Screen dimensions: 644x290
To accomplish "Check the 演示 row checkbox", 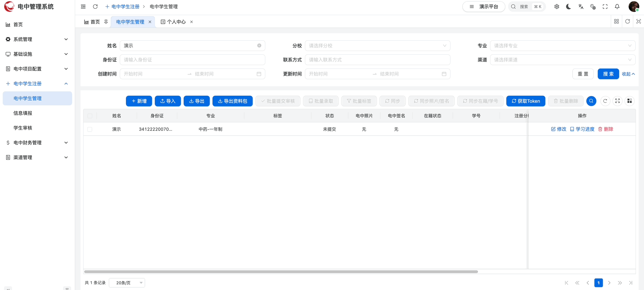I will point(90,129).
